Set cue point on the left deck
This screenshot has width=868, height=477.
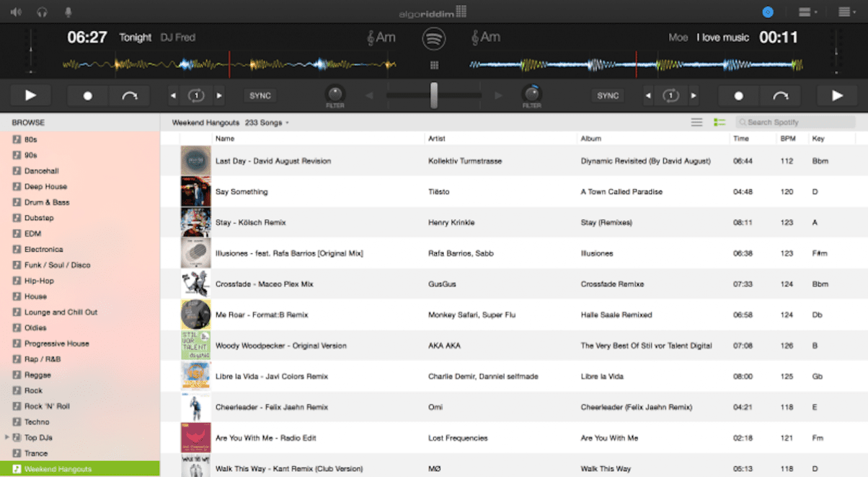[x=88, y=95]
